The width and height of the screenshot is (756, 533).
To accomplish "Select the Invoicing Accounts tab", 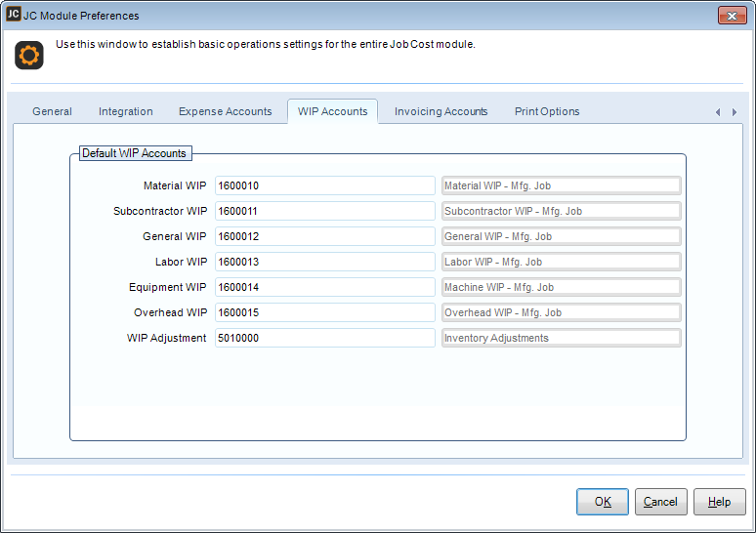I will pyautogui.click(x=441, y=111).
